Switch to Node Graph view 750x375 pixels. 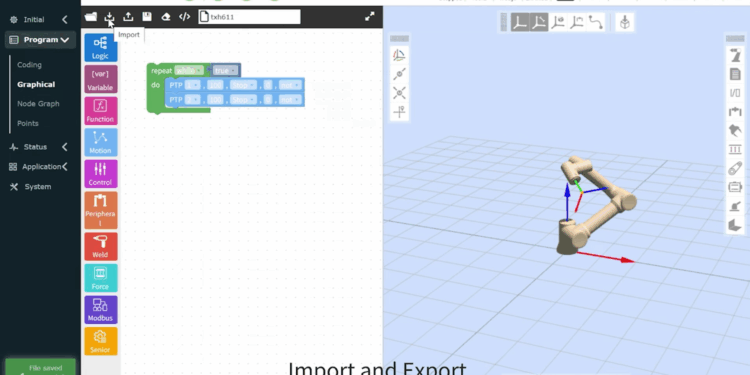pos(38,104)
